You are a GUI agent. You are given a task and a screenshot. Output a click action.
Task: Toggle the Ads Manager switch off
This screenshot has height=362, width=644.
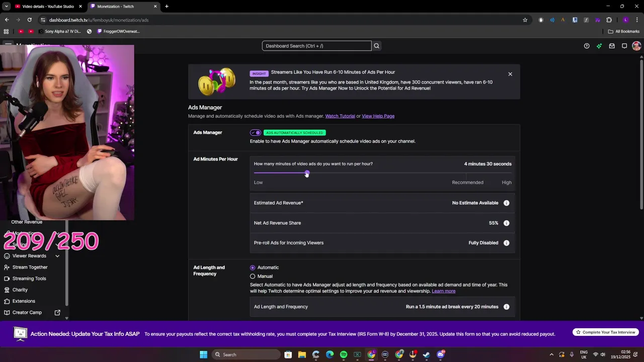pos(256,133)
